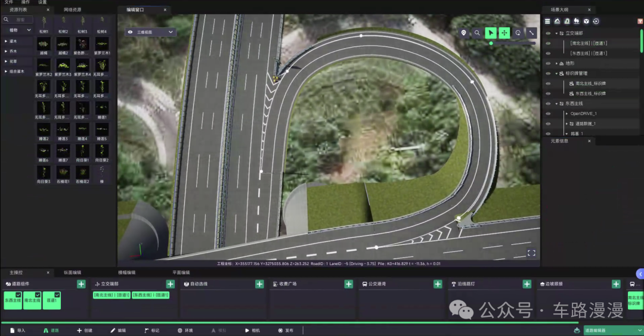Screen dimensions: 644x336
Task: Switch to the 横幅编辑 tab
Action: pos(126,272)
